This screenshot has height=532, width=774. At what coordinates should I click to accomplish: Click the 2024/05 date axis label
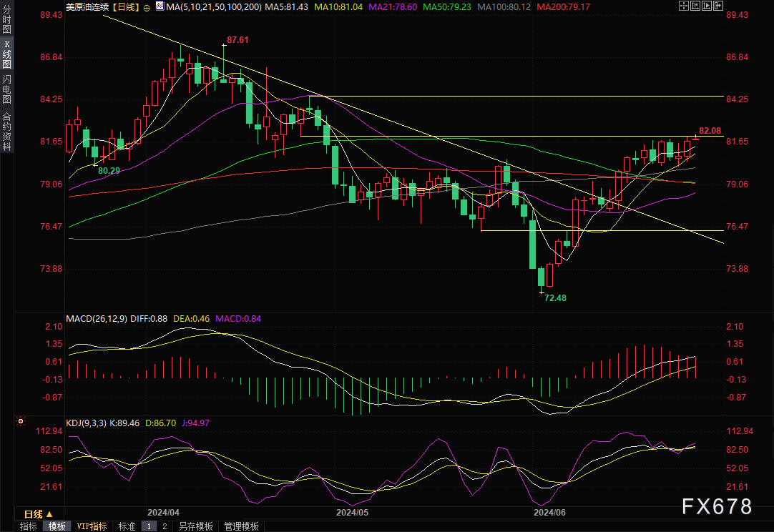click(353, 512)
